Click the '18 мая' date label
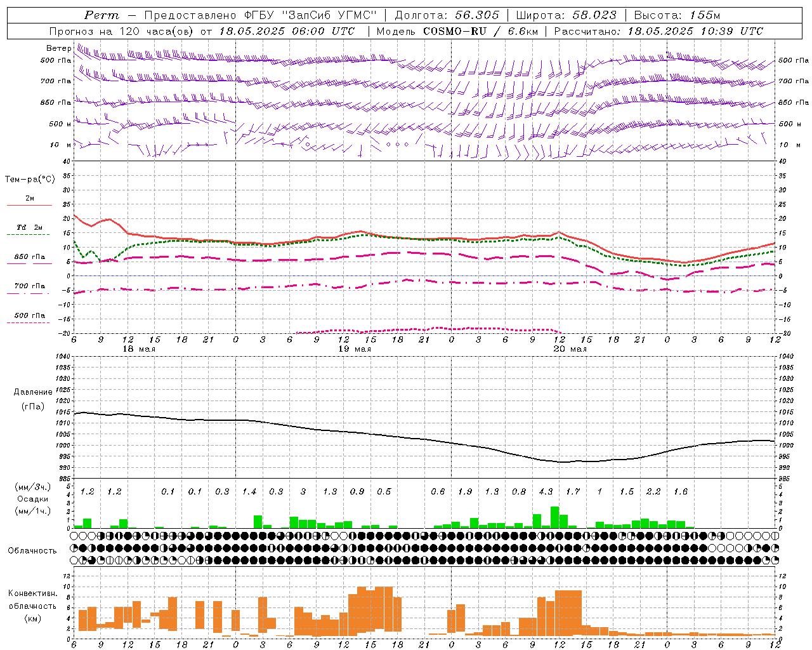The height and width of the screenshot is (650, 812). point(139,349)
